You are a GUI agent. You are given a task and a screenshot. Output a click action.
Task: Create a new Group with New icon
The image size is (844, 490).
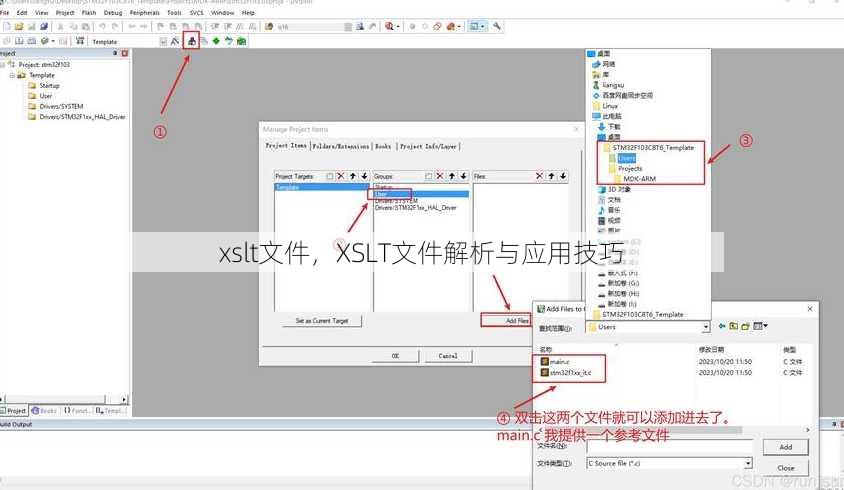(428, 176)
